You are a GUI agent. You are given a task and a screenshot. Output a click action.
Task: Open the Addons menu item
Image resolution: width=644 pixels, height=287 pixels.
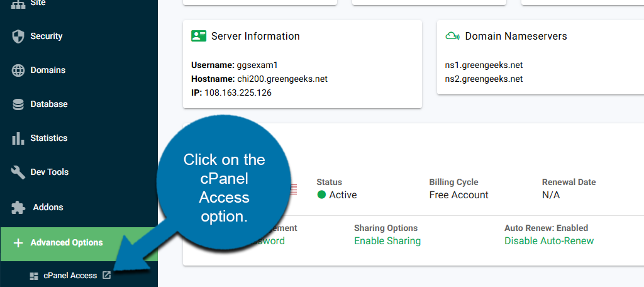coord(48,207)
